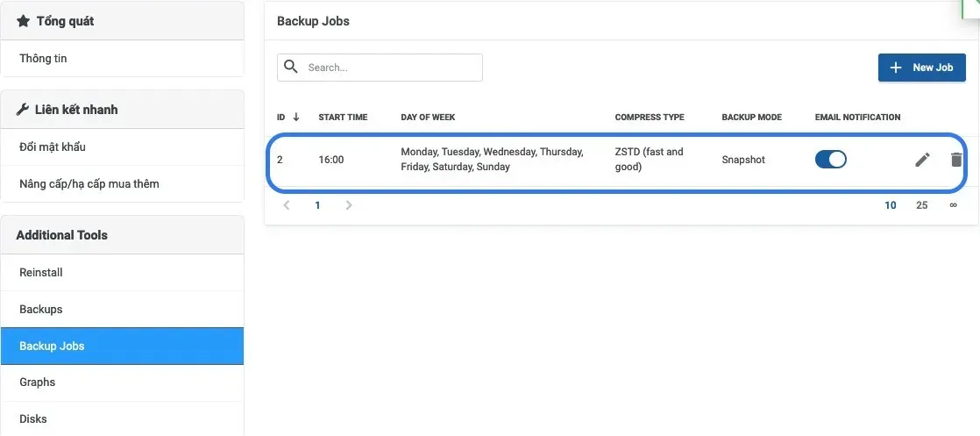980x436 pixels.
Task: Click the ID column sort arrow
Action: click(296, 117)
